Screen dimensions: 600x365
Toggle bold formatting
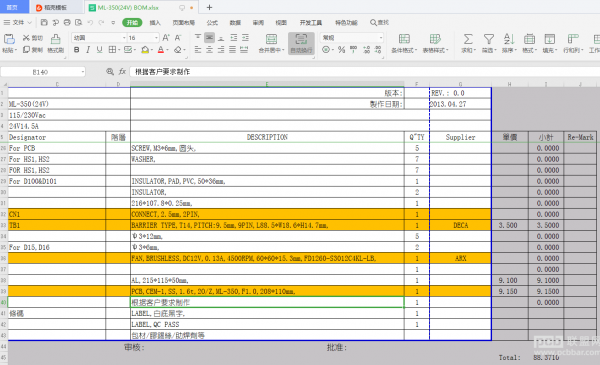[77, 50]
